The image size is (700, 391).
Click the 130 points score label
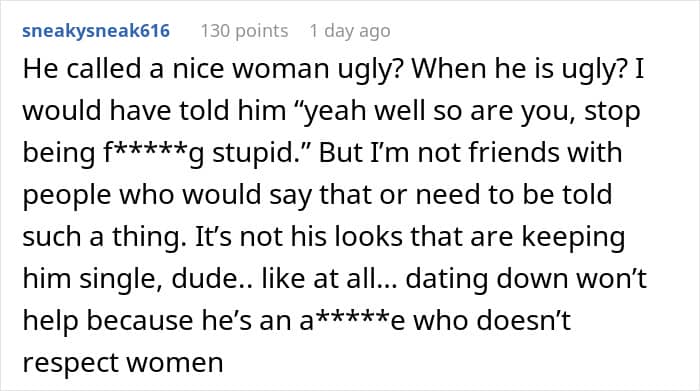coord(244,31)
